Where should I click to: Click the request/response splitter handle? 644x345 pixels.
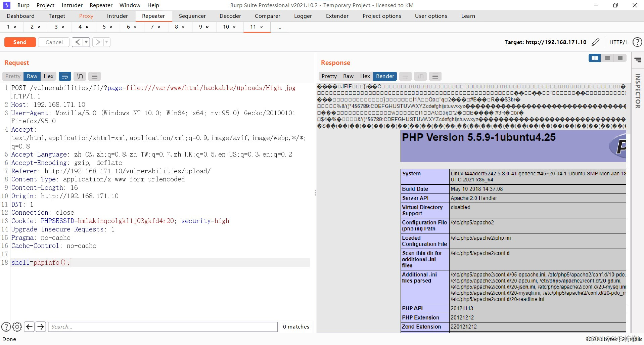315,192
